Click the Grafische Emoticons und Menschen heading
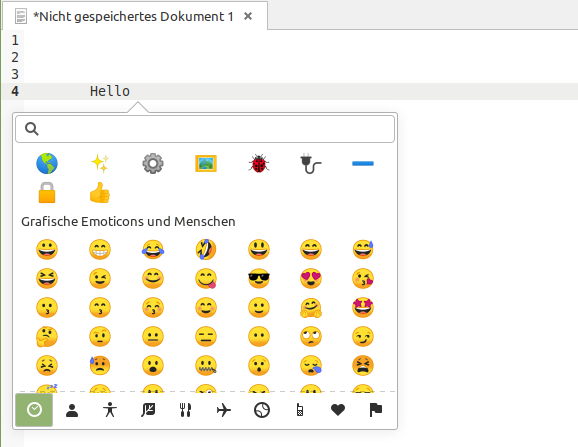Viewport: 578px width, 447px height. point(128,221)
